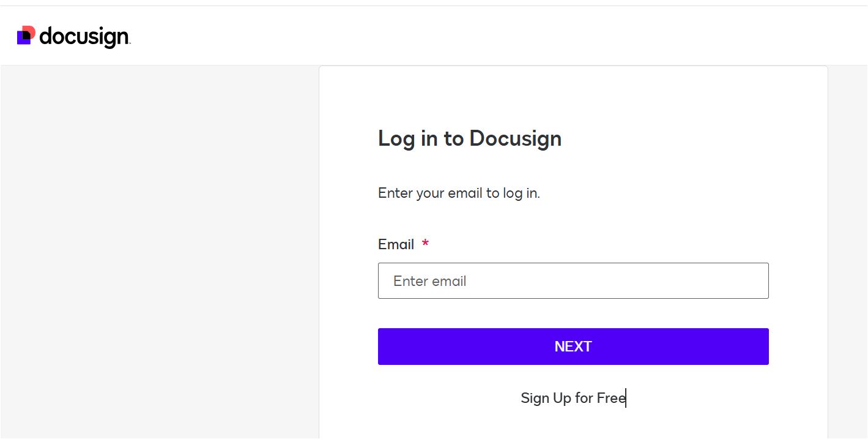Click the white NEXT label text
Viewport: 868px width, 439px height.
(x=573, y=347)
